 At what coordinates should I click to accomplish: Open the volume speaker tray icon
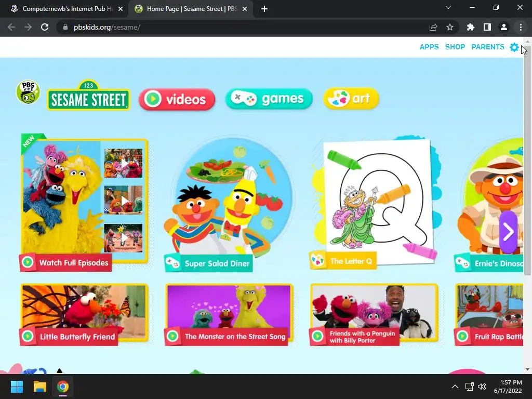pos(482,387)
